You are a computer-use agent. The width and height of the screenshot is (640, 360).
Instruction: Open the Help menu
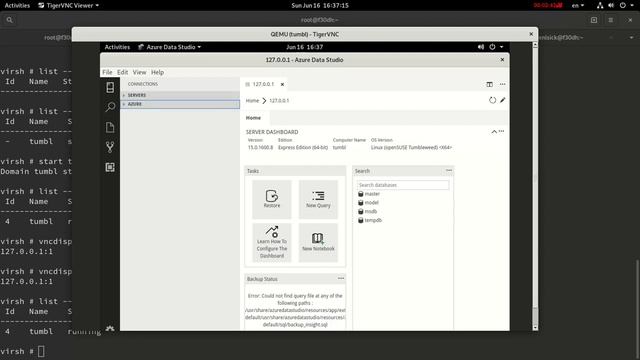(x=158, y=72)
